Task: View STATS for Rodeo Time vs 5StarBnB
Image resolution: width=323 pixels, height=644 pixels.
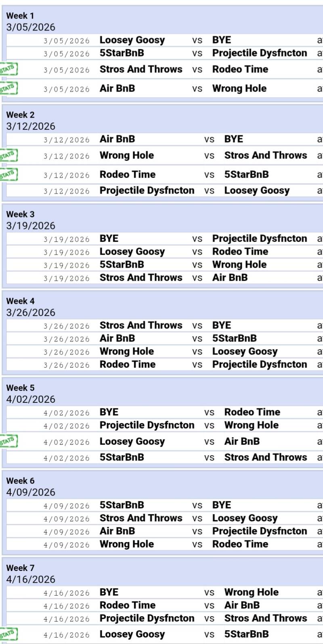Action: [x=8, y=174]
